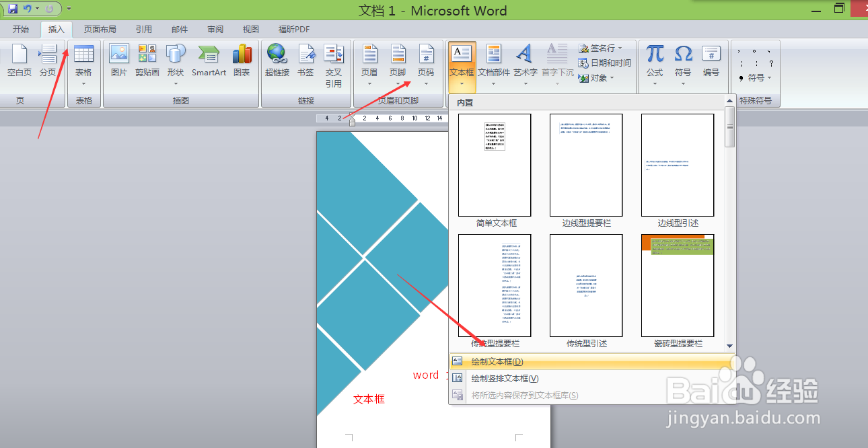This screenshot has width=868, height=448.
Task: Click the 超链接 hyperlink icon
Action: (277, 61)
